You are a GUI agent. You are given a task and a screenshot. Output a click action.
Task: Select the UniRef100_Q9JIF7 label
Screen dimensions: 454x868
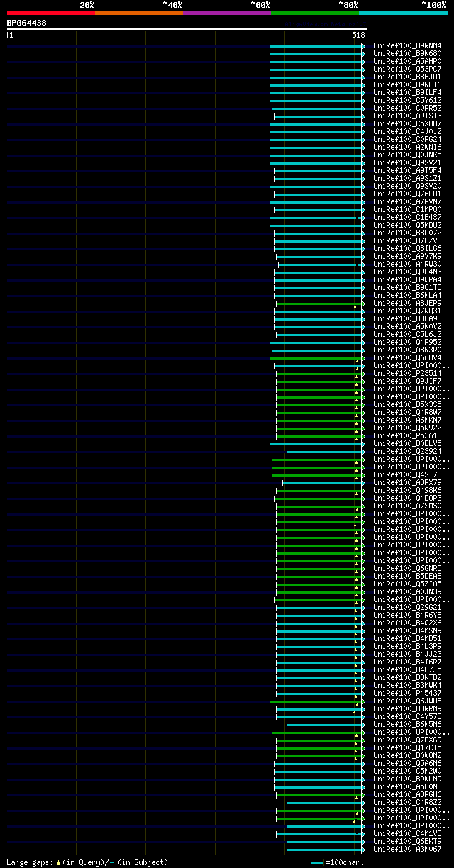click(407, 381)
